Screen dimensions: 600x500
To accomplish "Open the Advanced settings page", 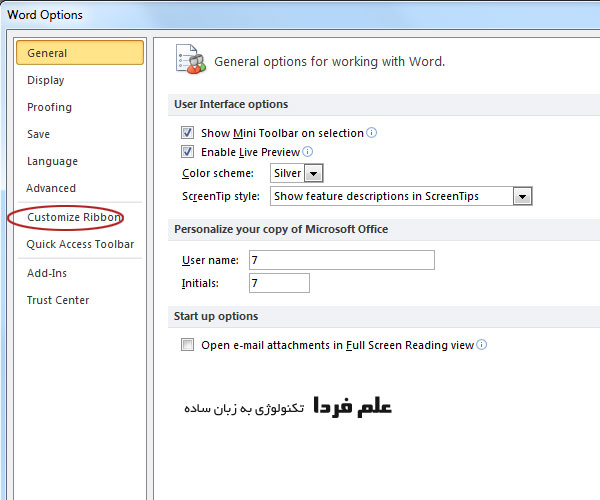I will click(x=51, y=188).
